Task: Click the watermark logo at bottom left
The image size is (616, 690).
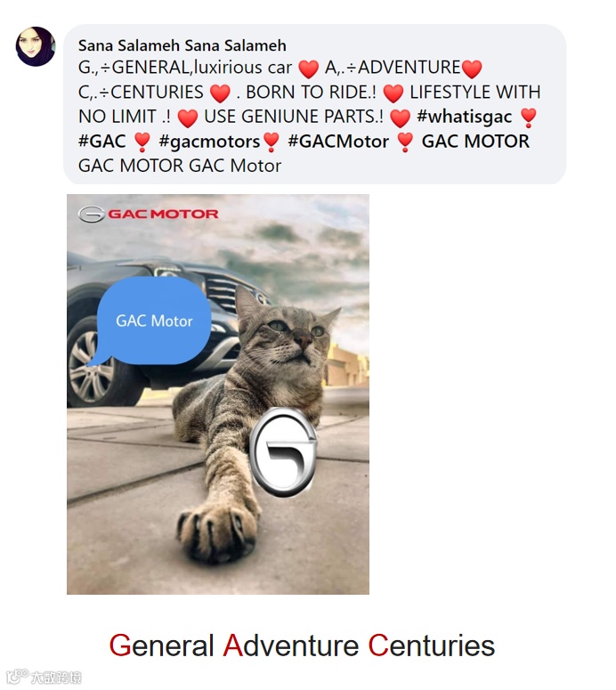Action: (44, 677)
